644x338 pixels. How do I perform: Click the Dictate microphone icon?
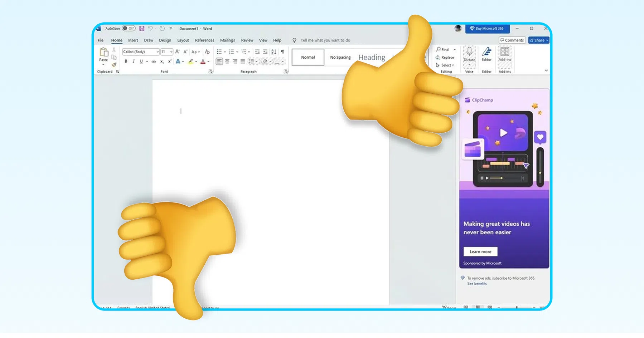click(x=469, y=52)
